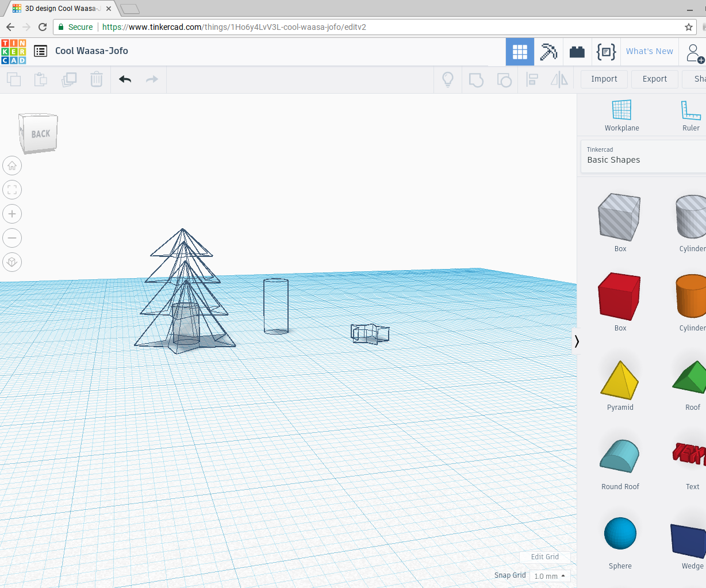The width and height of the screenshot is (706, 588).
Task: Undo the last action
Action: point(125,79)
